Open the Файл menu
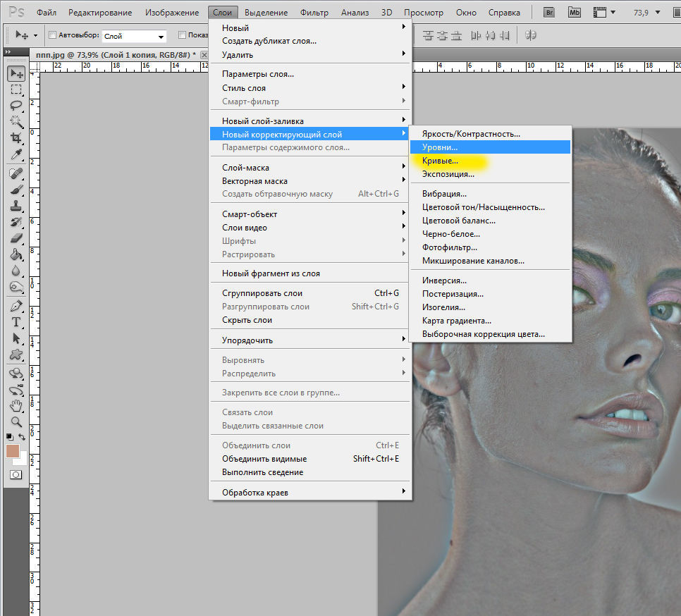This screenshot has height=616, width=681. 47,13
